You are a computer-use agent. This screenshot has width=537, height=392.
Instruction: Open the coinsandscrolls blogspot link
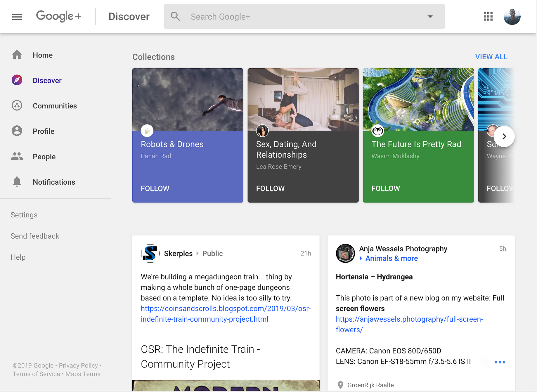pos(226,314)
